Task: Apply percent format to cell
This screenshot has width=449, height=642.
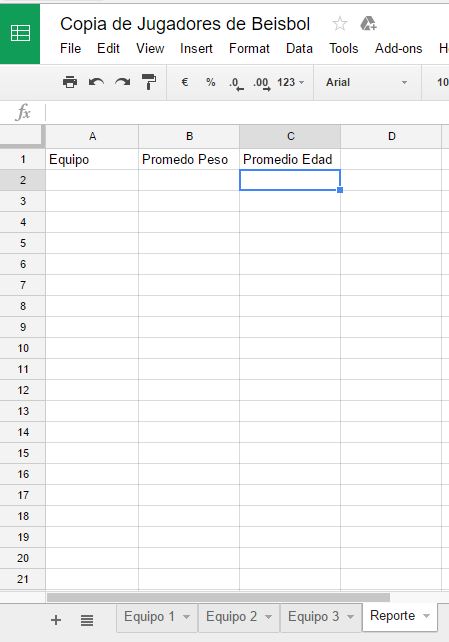Action: click(210, 82)
